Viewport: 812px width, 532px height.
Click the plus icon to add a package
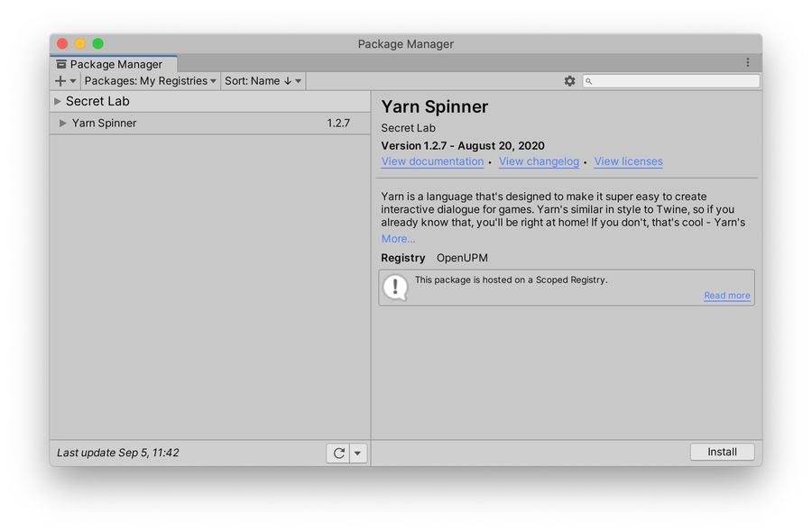[60, 81]
